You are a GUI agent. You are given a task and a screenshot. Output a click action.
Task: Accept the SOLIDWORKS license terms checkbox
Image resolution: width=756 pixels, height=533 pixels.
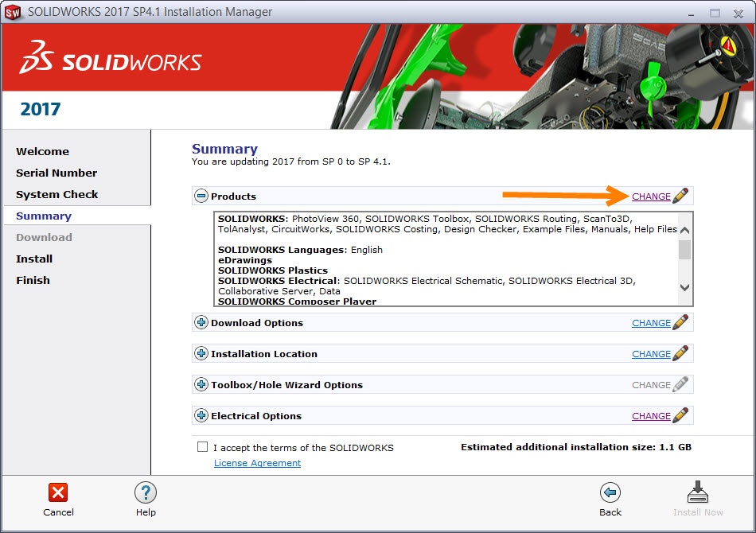pos(203,447)
